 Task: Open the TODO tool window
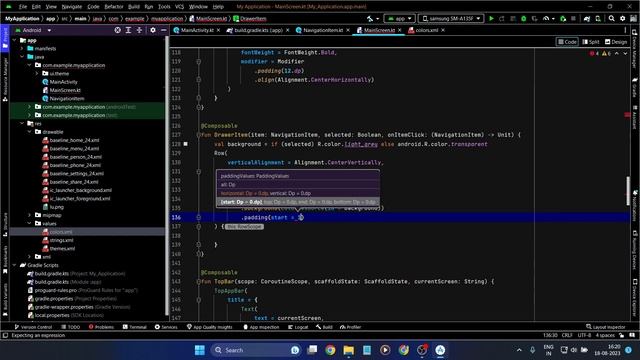pyautogui.click(x=71, y=327)
